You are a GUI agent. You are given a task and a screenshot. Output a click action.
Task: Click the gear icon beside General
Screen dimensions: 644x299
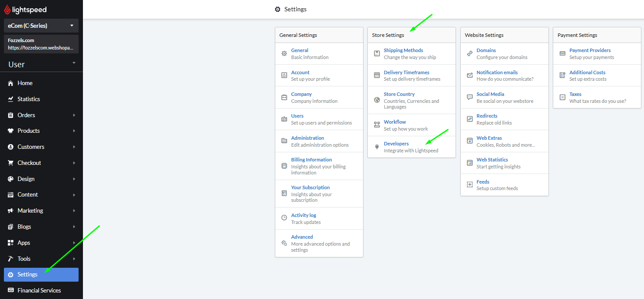[x=284, y=54]
